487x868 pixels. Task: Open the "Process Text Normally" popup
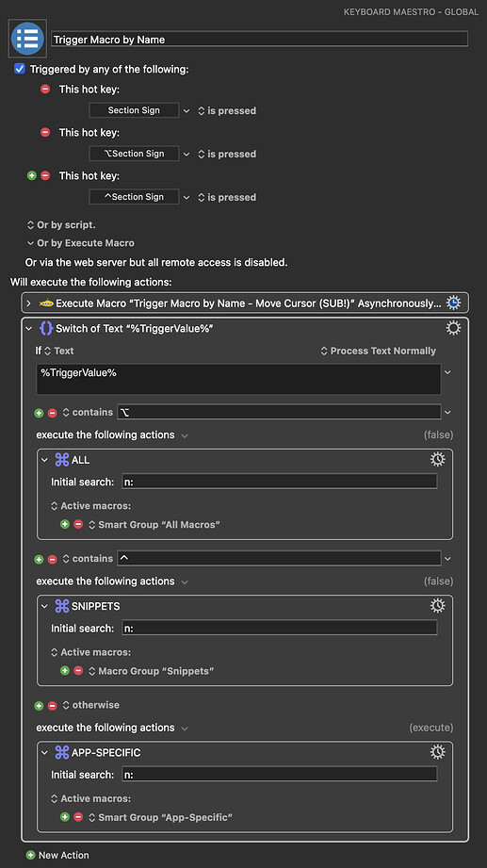pyautogui.click(x=379, y=351)
